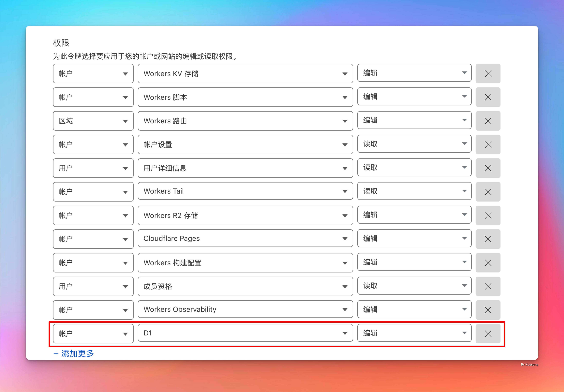This screenshot has height=392, width=564.
Task: Remove the Cloudflare Pages permission row
Action: (x=488, y=239)
